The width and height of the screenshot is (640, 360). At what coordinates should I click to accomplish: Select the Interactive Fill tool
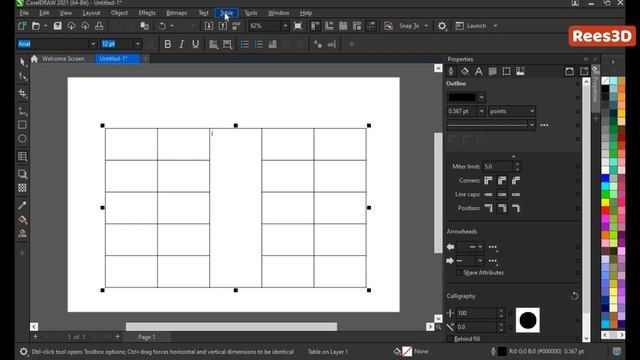click(22, 220)
